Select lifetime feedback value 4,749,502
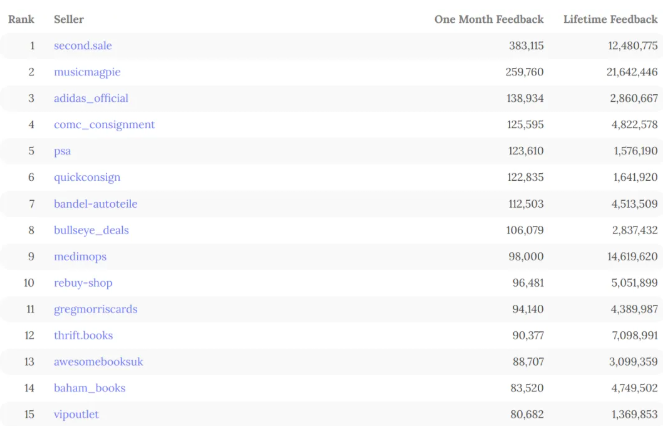 pyautogui.click(x=635, y=388)
